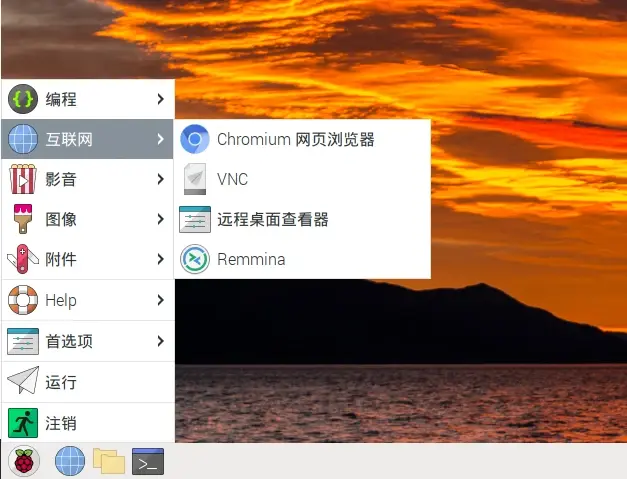The image size is (627, 479).
Task: Click the globe icon beside 互联网
Action: [x=23, y=139]
